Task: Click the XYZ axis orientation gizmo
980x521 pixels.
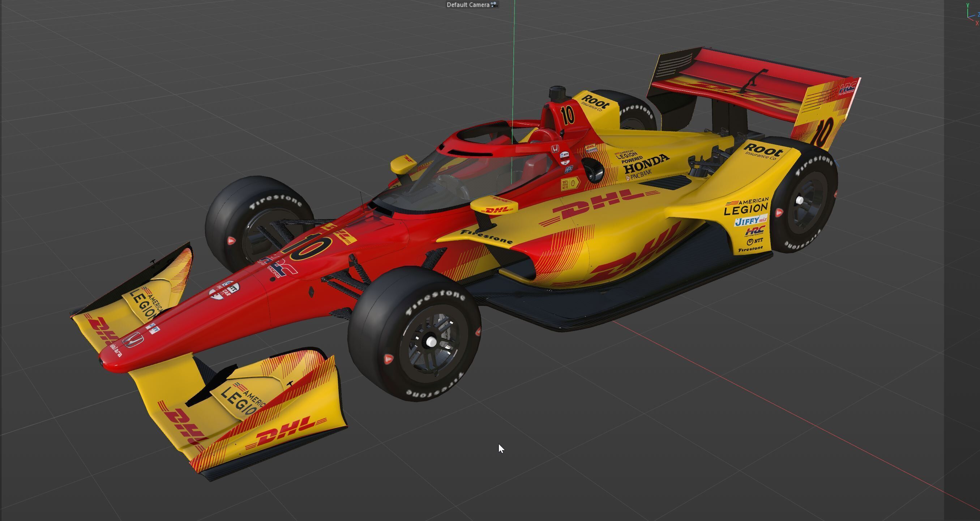Action: coord(972,14)
